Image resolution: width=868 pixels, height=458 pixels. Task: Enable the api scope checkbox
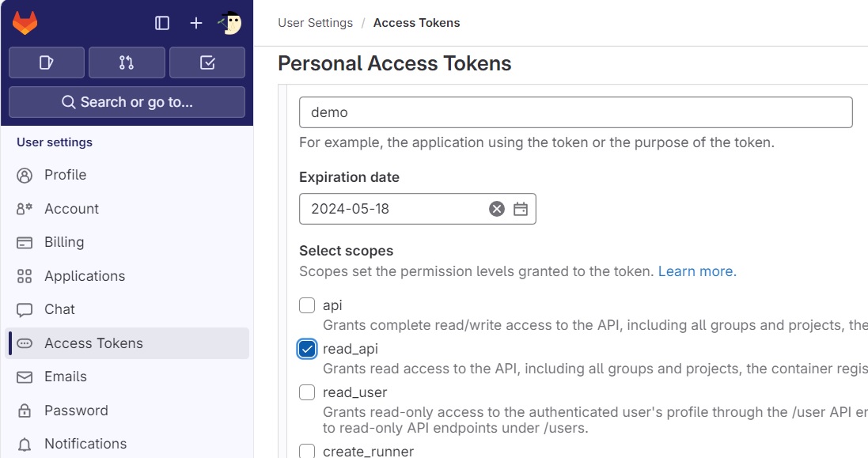(x=307, y=305)
